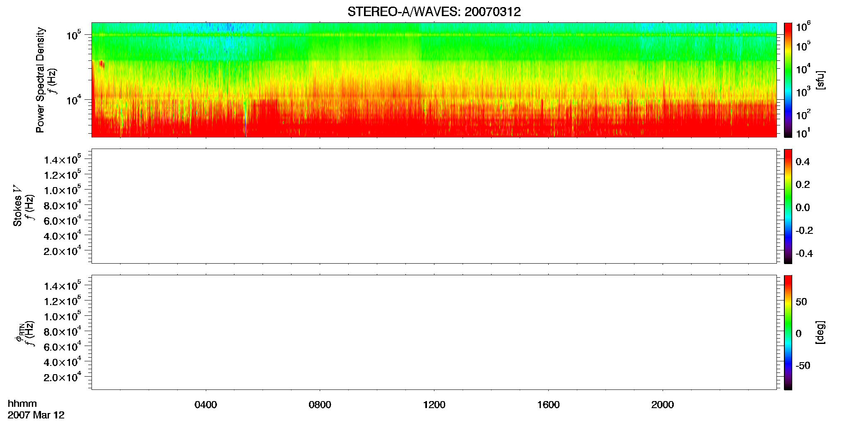This screenshot has width=868, height=447.
Task: Click the "hhmm" time format label
Action: pyautogui.click(x=22, y=404)
